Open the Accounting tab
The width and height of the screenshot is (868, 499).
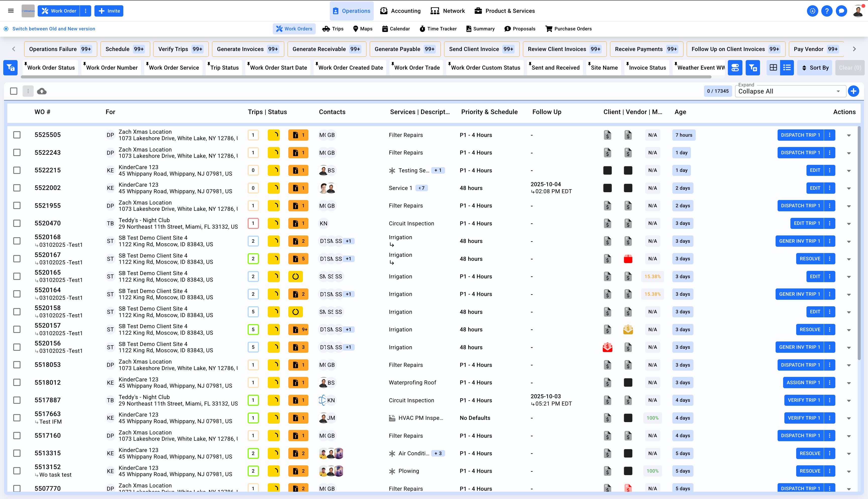tap(400, 11)
